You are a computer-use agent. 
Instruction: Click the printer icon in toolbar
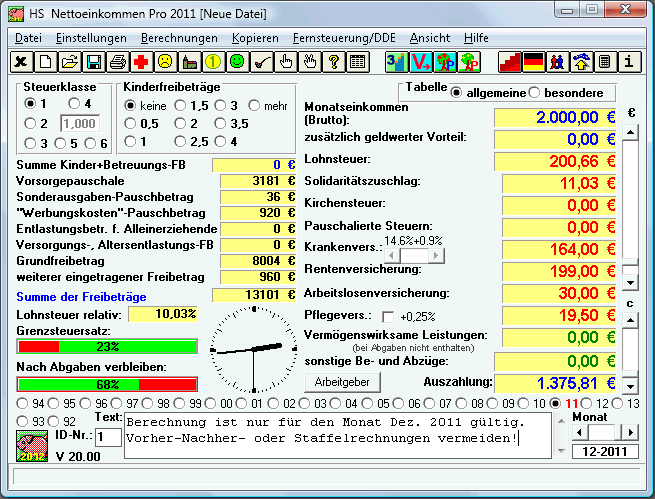118,62
